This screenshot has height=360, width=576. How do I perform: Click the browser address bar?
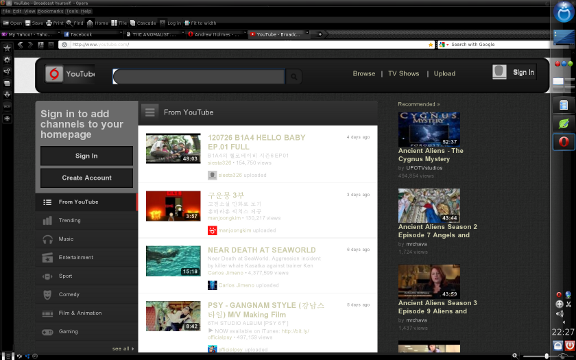click(246, 44)
